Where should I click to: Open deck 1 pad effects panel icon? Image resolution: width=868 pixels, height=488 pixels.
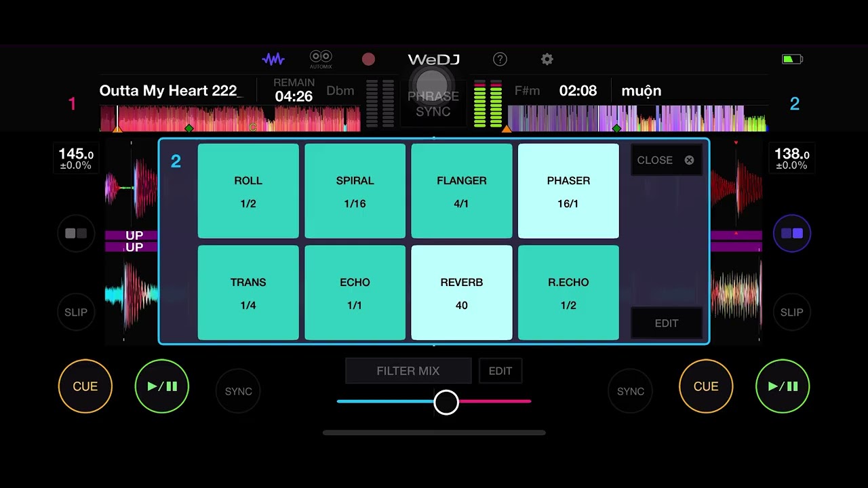[76, 233]
